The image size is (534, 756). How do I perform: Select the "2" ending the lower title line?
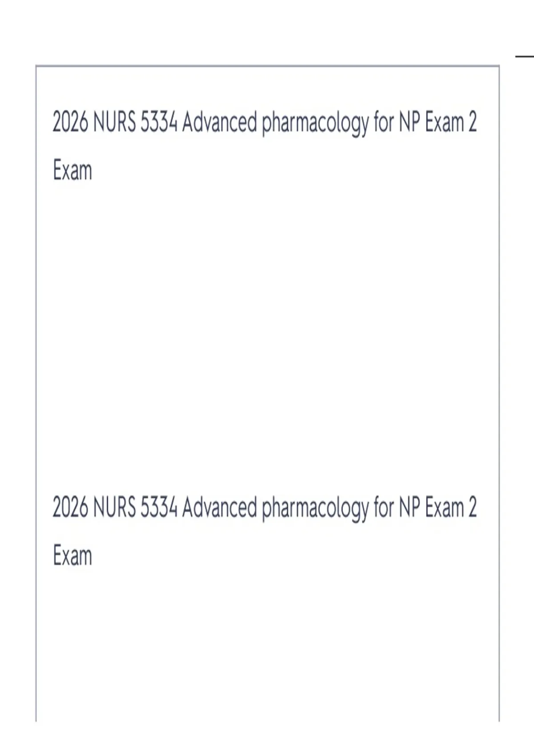[472, 507]
